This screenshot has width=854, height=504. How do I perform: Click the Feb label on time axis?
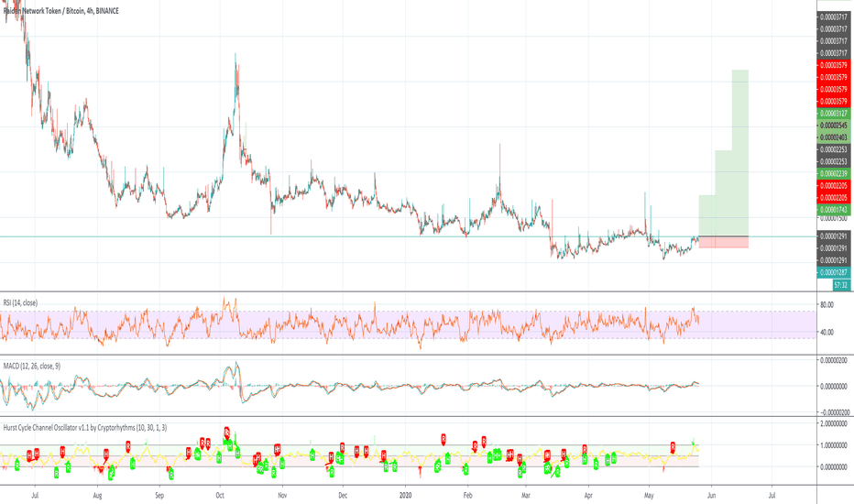[467, 495]
